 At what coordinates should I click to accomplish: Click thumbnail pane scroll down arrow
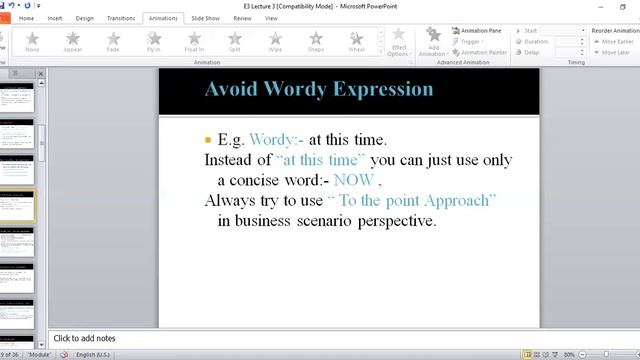click(x=41, y=344)
